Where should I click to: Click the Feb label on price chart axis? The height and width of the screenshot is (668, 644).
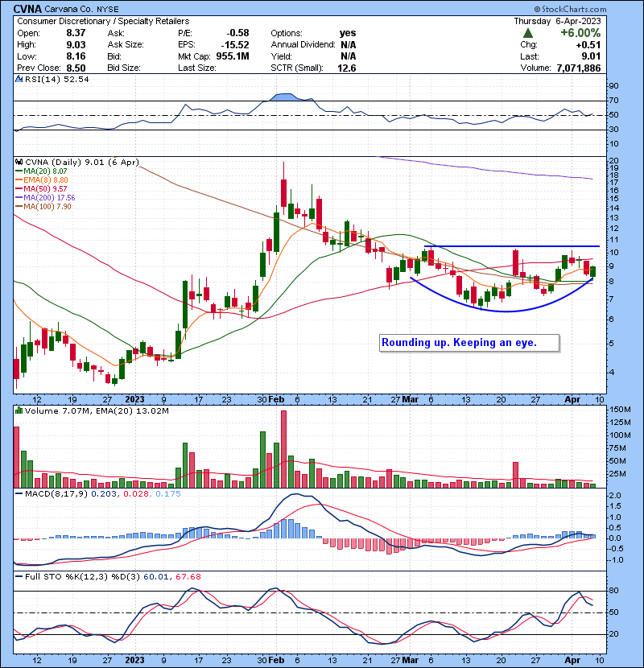pyautogui.click(x=277, y=400)
